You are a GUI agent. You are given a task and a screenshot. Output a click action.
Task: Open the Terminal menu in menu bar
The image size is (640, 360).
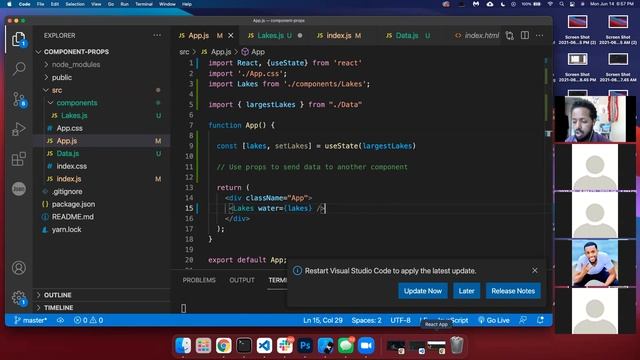click(144, 4)
